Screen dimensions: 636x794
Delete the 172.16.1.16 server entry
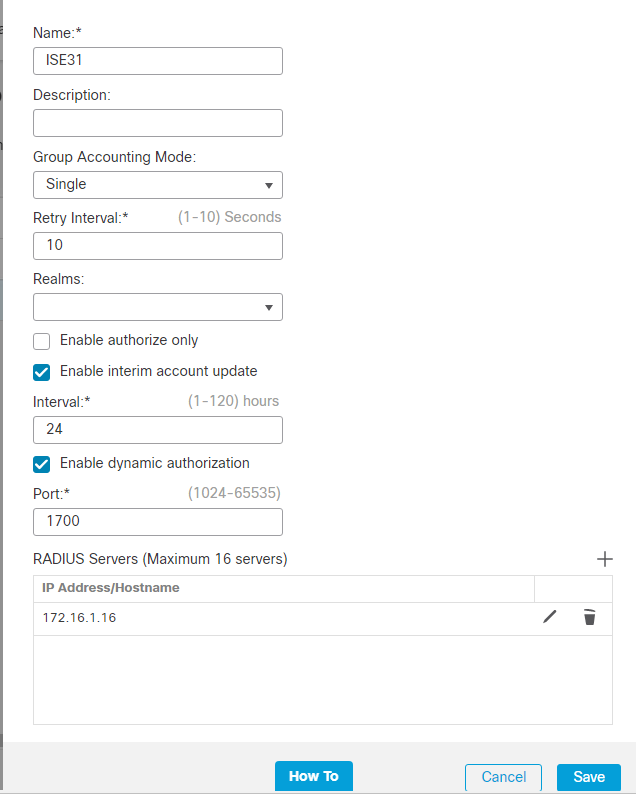click(x=589, y=617)
